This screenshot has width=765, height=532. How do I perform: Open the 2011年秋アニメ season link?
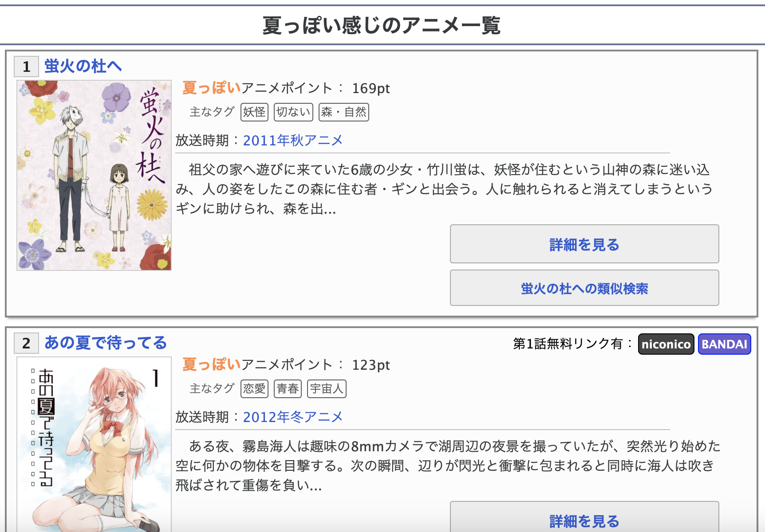293,141
